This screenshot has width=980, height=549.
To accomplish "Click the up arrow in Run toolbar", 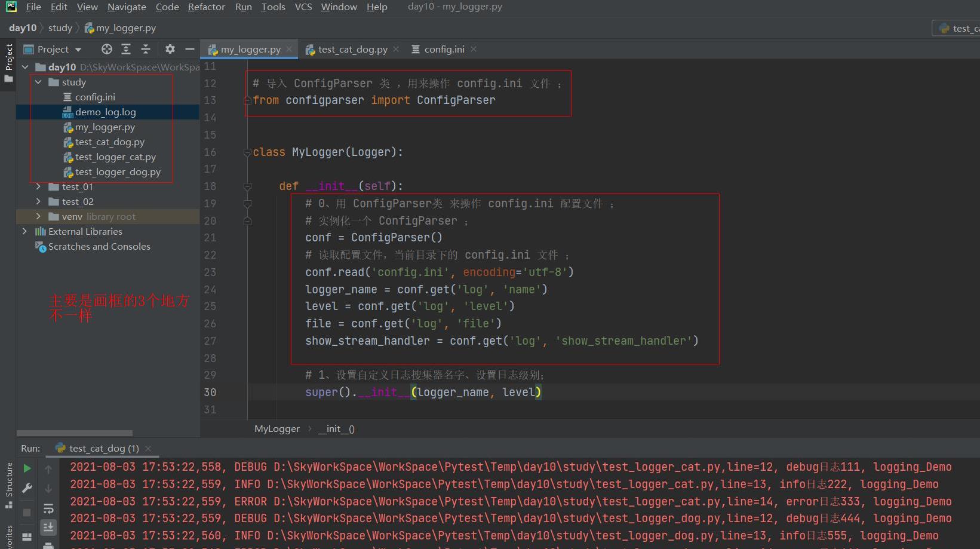I will pos(48,470).
